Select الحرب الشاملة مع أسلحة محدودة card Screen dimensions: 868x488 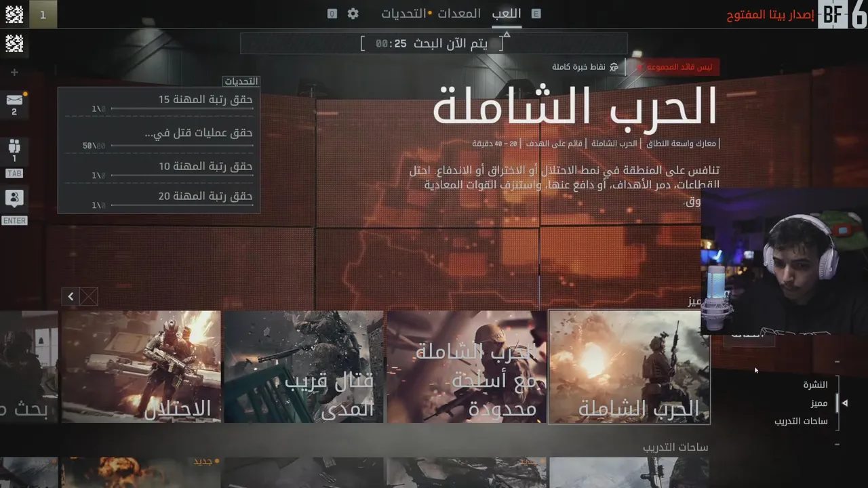coord(467,367)
